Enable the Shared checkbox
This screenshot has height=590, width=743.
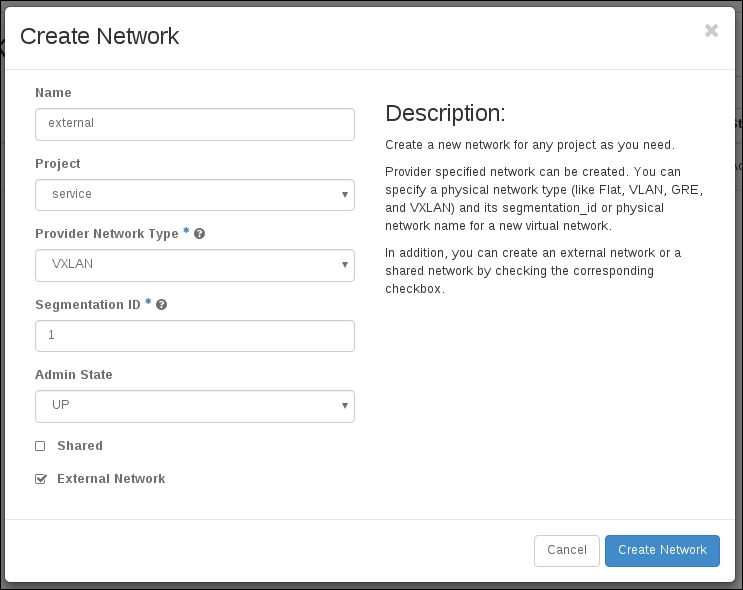coord(41,446)
